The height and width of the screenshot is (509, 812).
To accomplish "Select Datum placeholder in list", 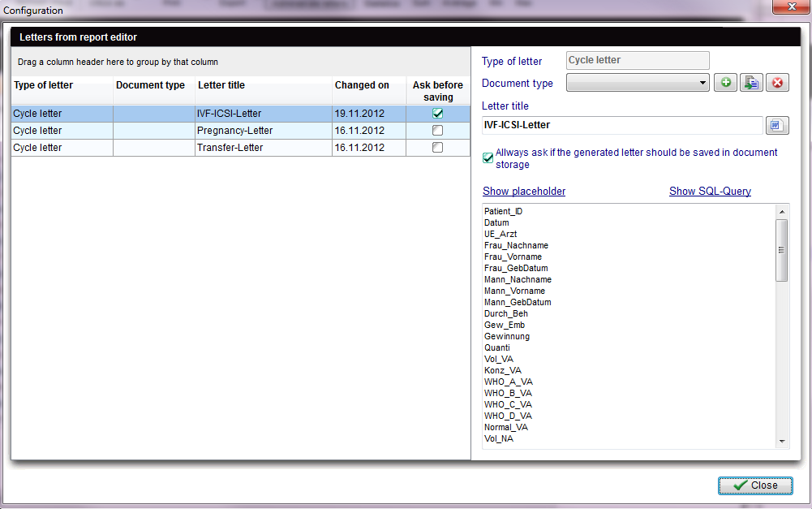I will (496, 223).
